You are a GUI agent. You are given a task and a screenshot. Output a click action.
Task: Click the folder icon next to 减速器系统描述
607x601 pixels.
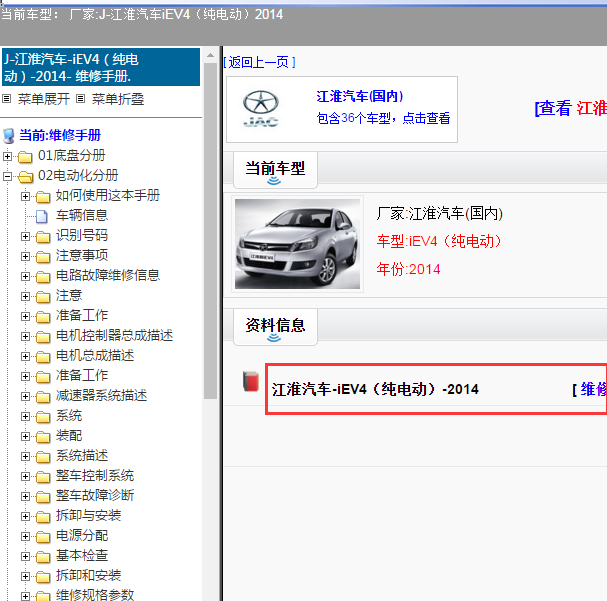[43, 397]
